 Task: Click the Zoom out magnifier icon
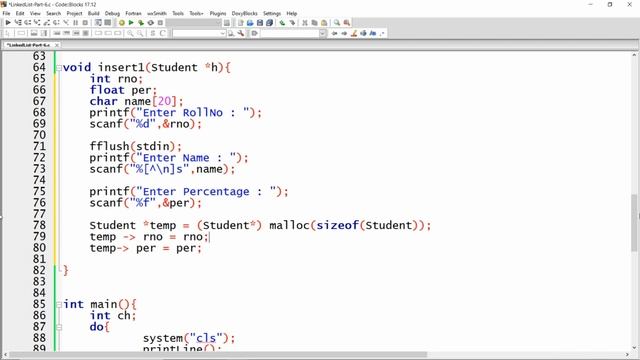[x=140, y=33]
